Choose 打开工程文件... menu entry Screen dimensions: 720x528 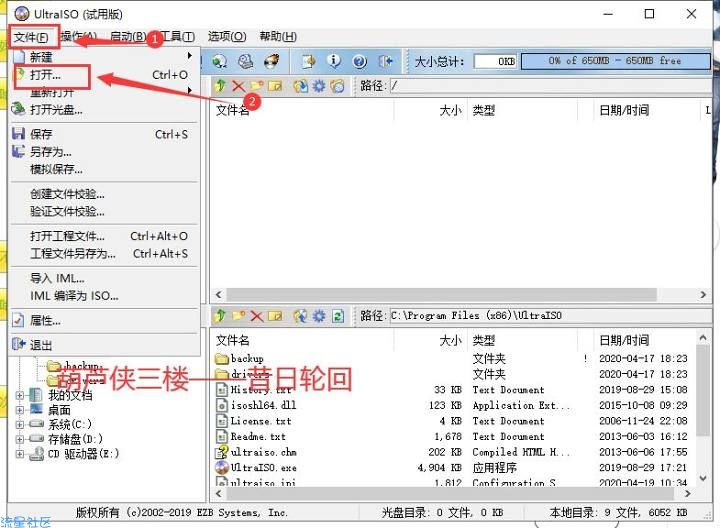pos(105,236)
